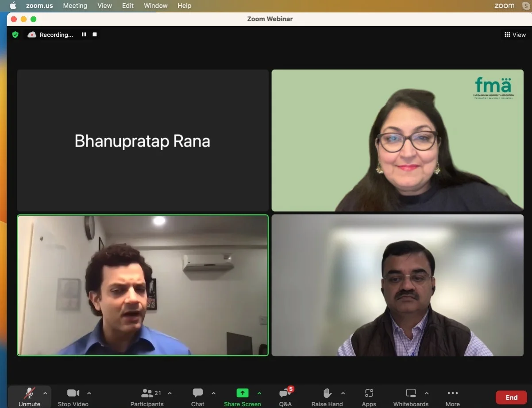The image size is (532, 408).
Task: Open the Apple menu
Action: 13,6
